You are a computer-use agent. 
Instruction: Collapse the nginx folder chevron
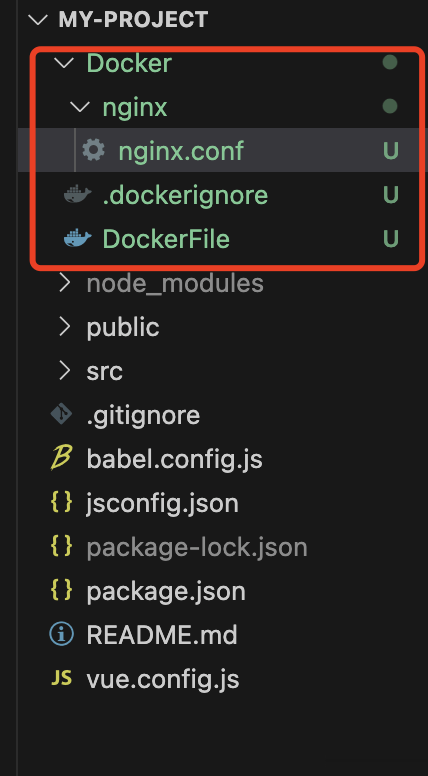[x=80, y=106]
